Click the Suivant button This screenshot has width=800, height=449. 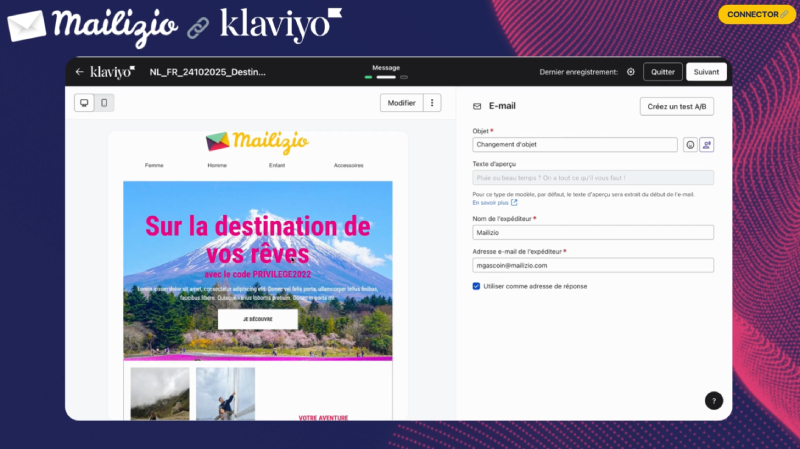pyautogui.click(x=706, y=72)
